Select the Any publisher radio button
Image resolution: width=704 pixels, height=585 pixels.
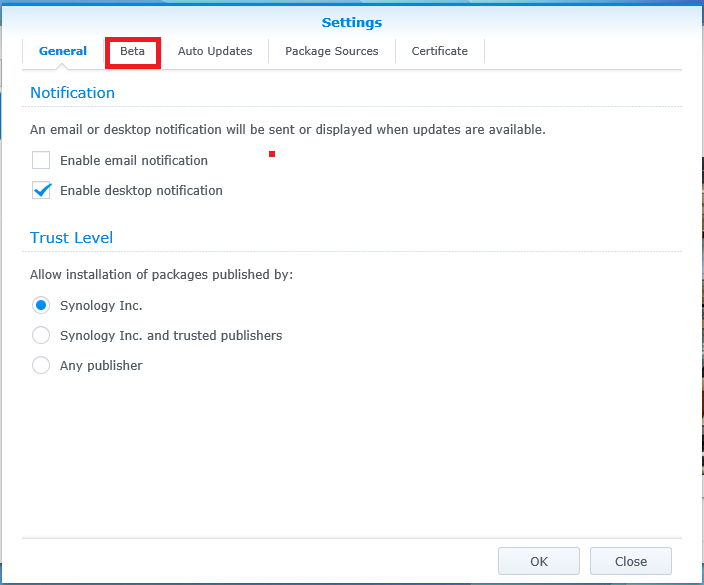(41, 365)
